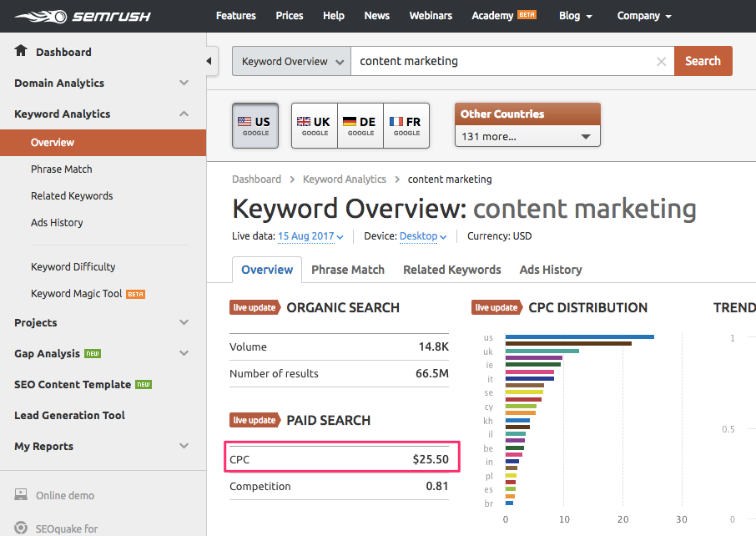Open the Other Countries dropdown
Screen dimensions: 756x536
(527, 136)
